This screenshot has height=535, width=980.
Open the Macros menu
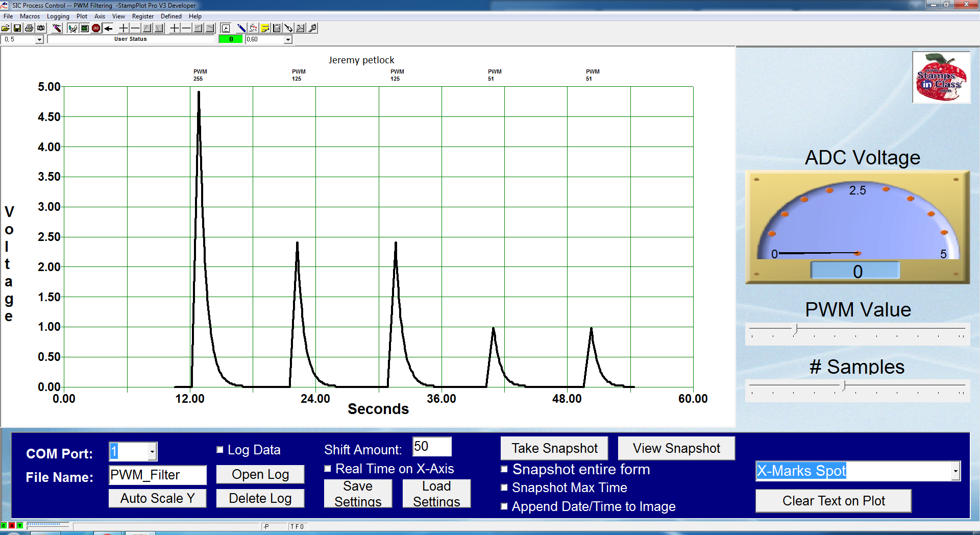pyautogui.click(x=30, y=16)
